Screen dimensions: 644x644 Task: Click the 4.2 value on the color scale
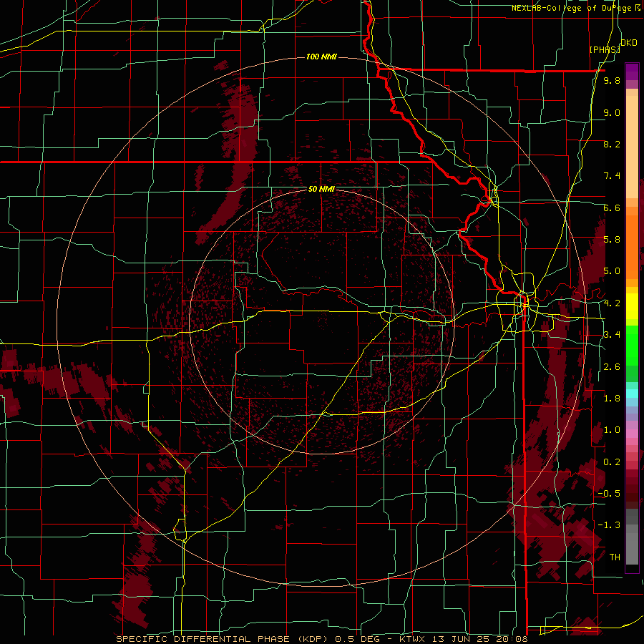coord(612,303)
